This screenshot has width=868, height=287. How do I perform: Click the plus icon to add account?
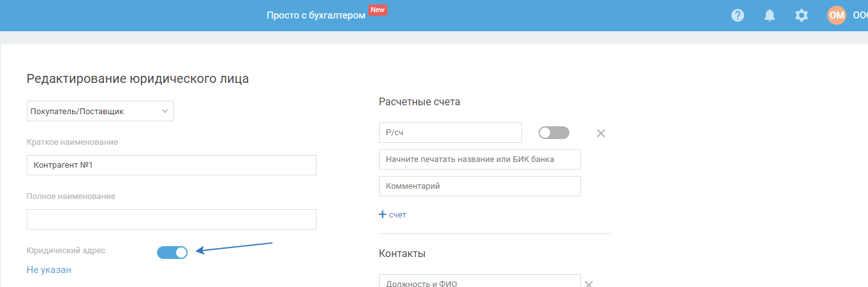(x=383, y=214)
